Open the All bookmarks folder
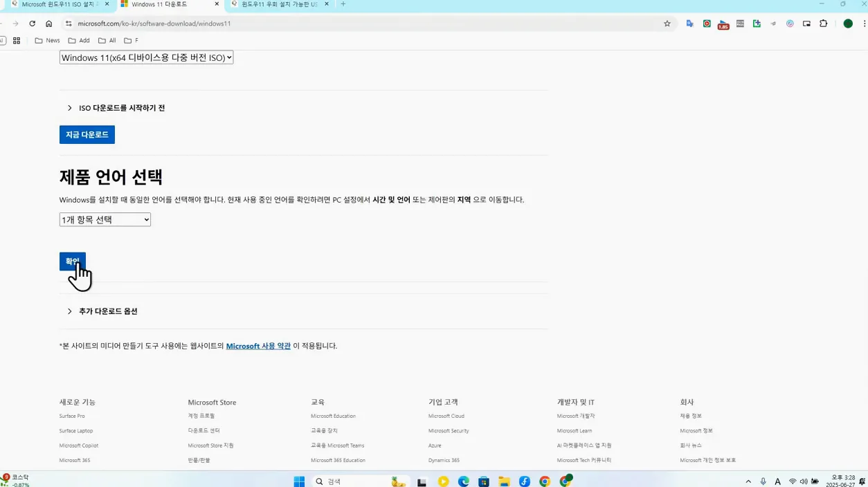The width and height of the screenshot is (868, 487). 107,40
